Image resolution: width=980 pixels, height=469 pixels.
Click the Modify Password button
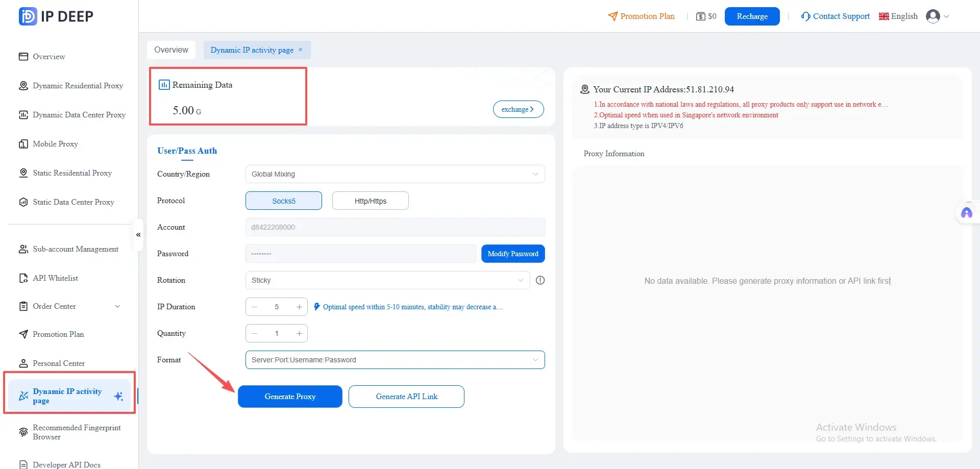click(513, 254)
